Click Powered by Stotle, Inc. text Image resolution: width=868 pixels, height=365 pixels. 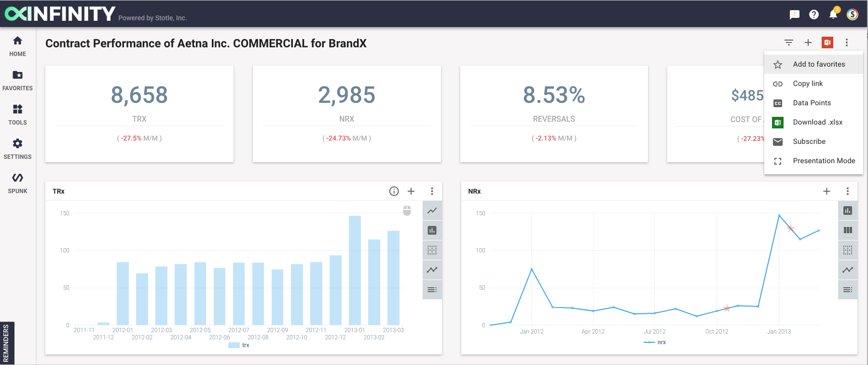[x=152, y=18]
